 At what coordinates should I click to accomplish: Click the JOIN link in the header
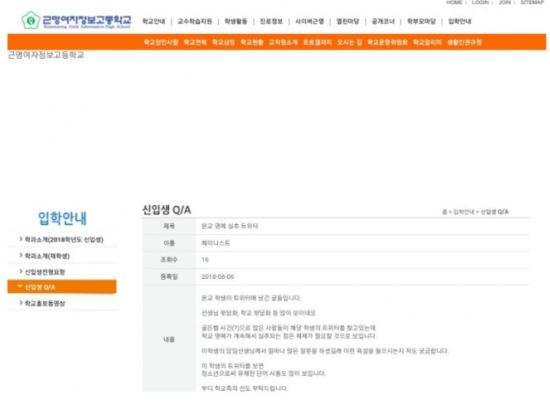[505, 2]
